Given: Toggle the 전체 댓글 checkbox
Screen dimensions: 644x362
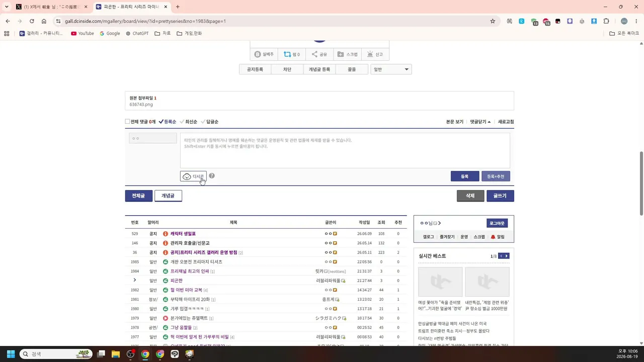Looking at the screenshot, I should 127,122.
